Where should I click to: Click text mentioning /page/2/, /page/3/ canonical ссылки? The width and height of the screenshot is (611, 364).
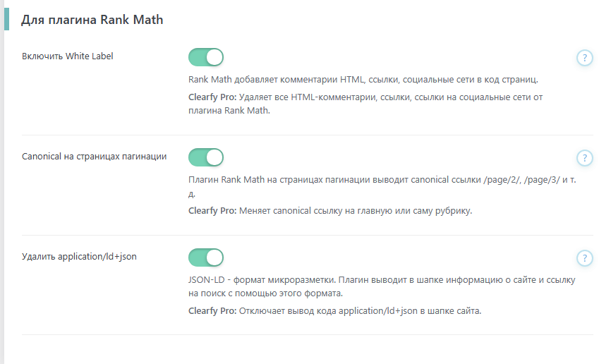382,186
